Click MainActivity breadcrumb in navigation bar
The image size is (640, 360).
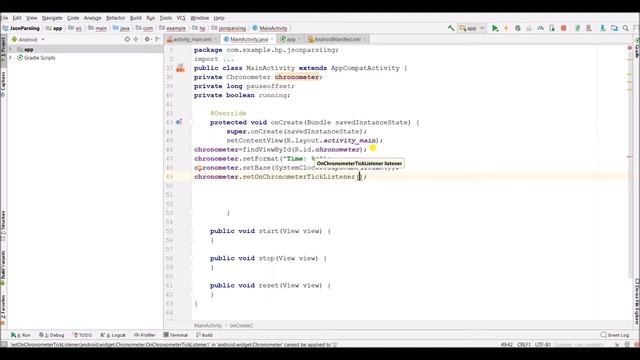(x=270, y=28)
